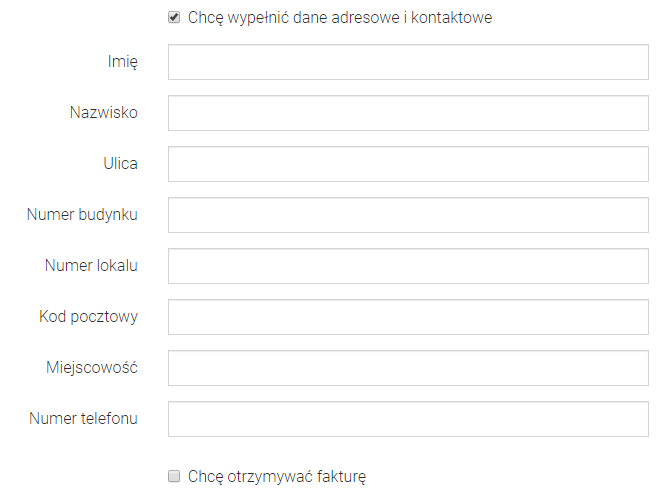Click the Kod pocztowy label
Image resolution: width=667 pixels, height=501 pixels.
point(89,317)
